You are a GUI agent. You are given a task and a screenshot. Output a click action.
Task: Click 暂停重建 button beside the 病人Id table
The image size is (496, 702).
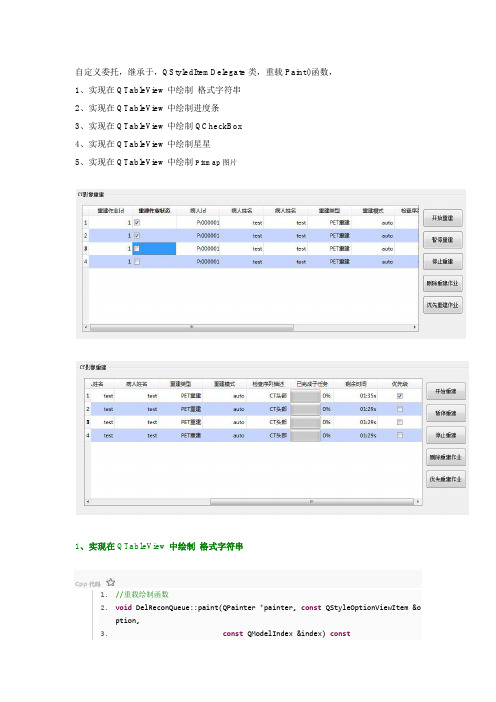pos(443,240)
